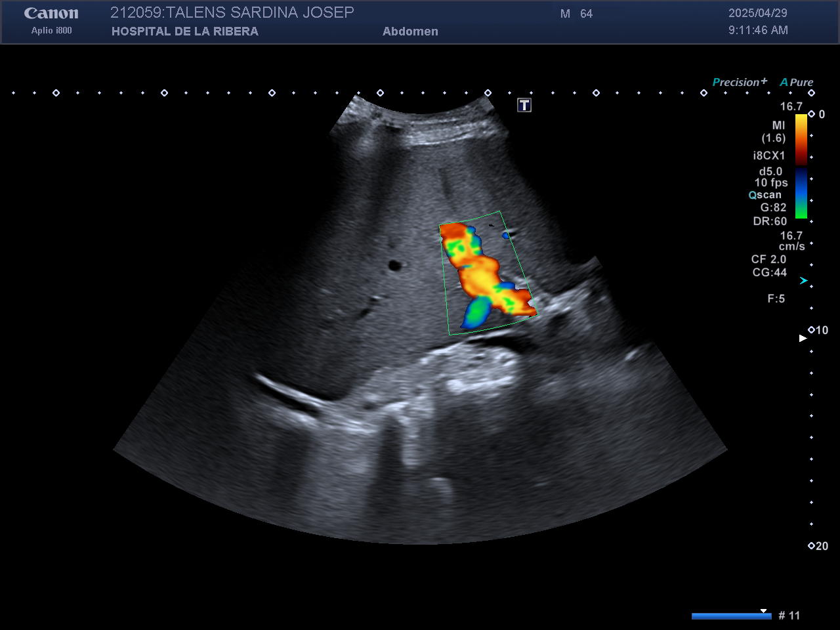Click the DR:60 dynamic range value
The height and width of the screenshot is (630, 840).
(770, 221)
